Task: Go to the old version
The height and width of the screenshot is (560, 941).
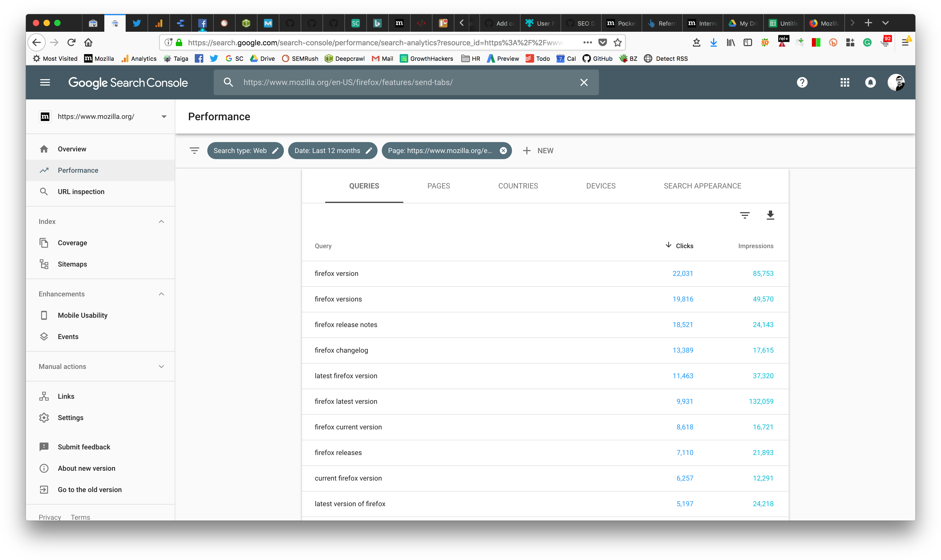Action: coord(89,489)
